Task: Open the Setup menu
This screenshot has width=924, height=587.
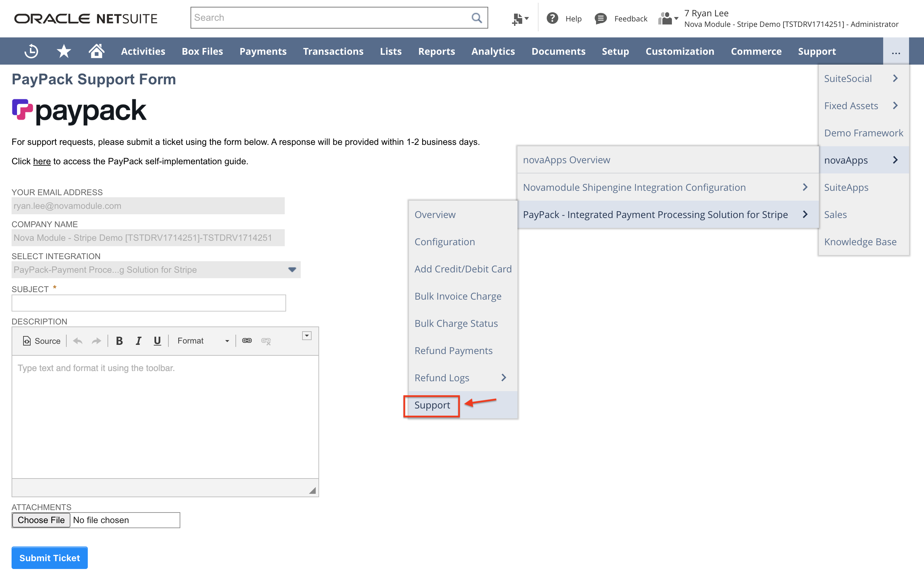Action: tap(615, 51)
